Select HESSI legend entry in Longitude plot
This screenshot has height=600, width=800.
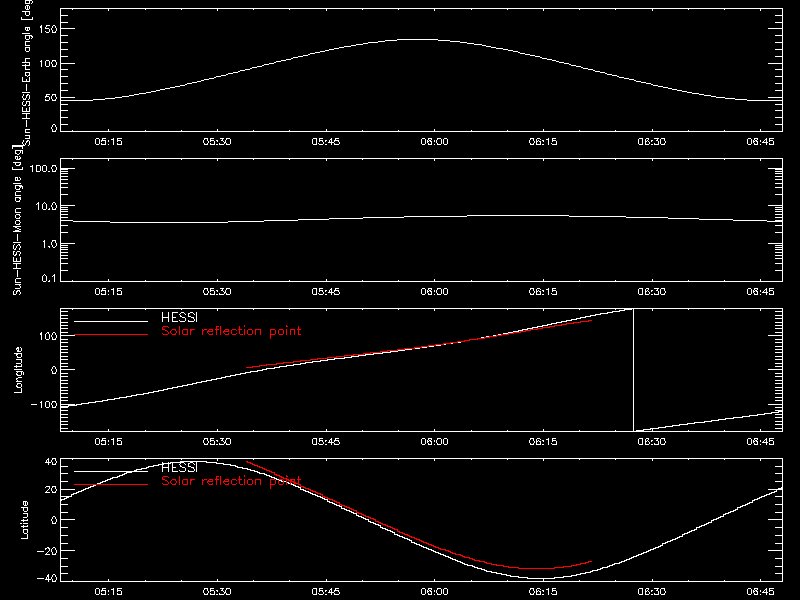pos(179,317)
